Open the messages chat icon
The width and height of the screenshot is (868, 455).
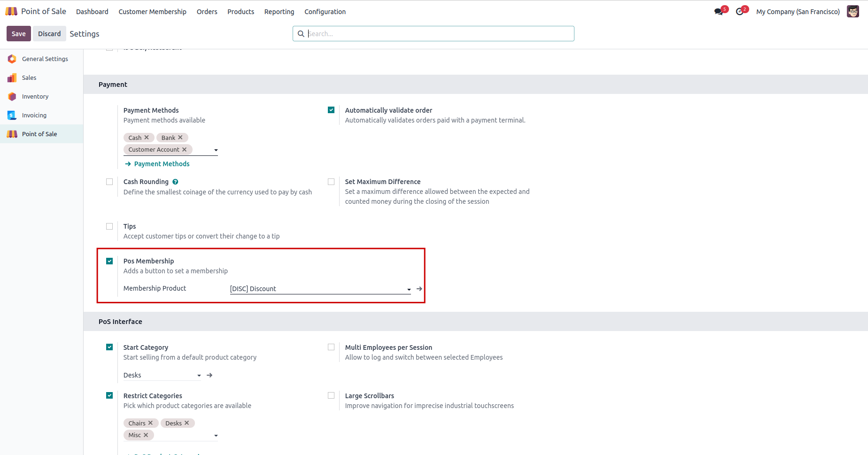click(x=719, y=12)
